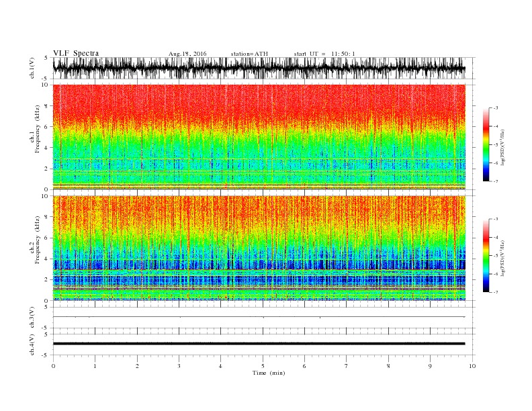Click the "1" tick on the Time axis
Viewport: 532px width, 411px height.
pos(95,366)
